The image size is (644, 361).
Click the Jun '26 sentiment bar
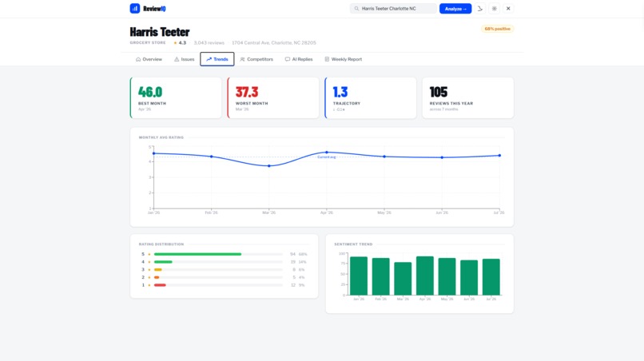pos(469,278)
